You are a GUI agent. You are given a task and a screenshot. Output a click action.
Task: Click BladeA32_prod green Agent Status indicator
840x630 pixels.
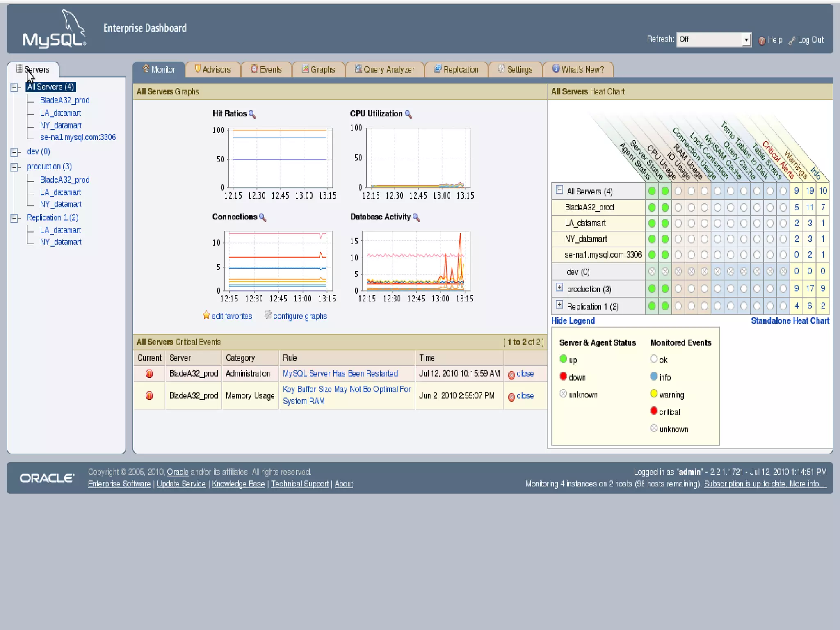pyautogui.click(x=652, y=208)
